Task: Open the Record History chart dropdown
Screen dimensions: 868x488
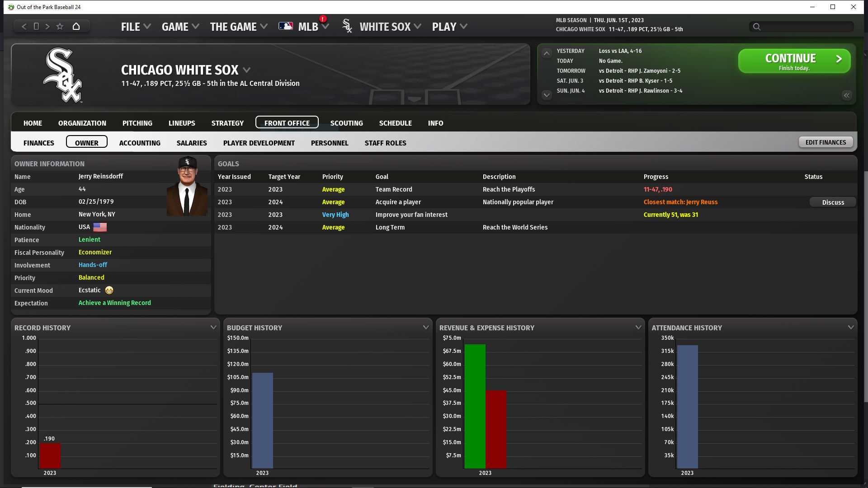Action: coord(213,327)
